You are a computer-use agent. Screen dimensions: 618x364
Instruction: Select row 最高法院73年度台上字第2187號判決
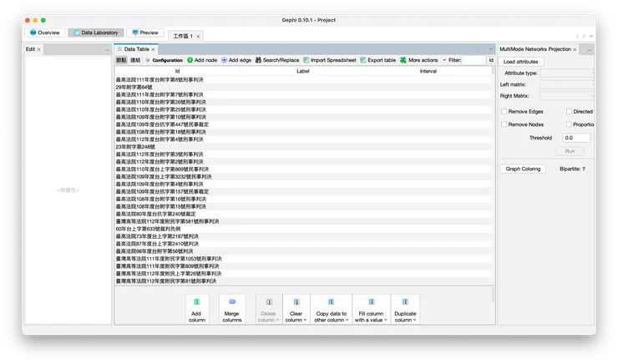click(x=303, y=236)
